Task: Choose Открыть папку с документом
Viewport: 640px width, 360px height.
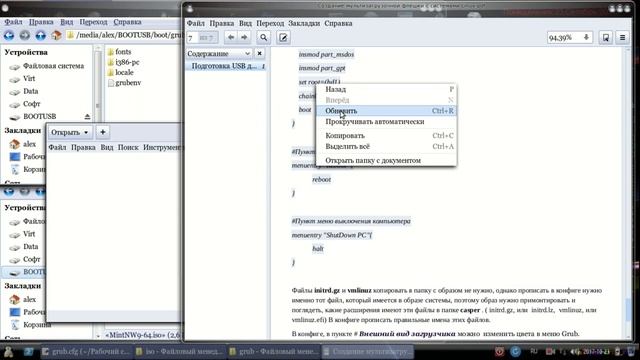Action: (386, 160)
